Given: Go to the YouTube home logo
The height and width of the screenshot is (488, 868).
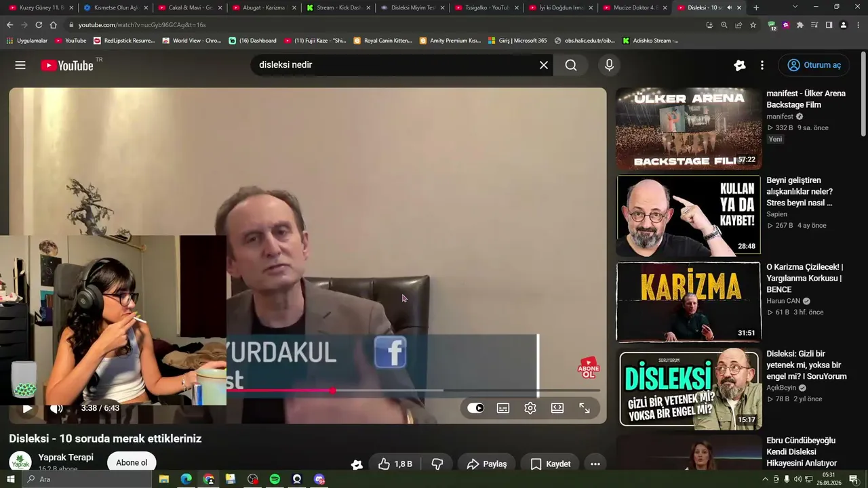Looking at the screenshot, I should [x=66, y=65].
